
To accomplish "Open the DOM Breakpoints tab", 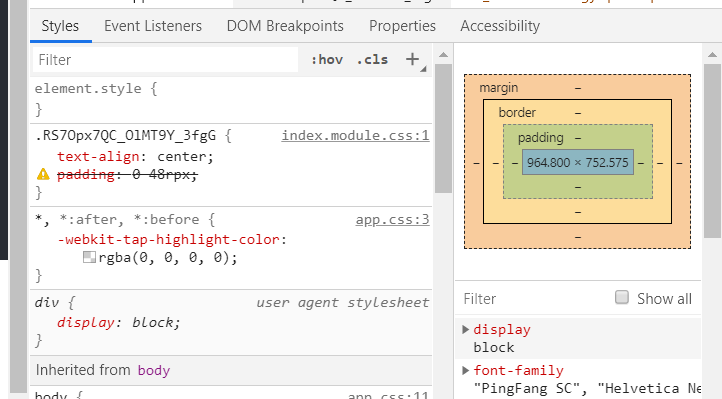I will [x=285, y=26].
